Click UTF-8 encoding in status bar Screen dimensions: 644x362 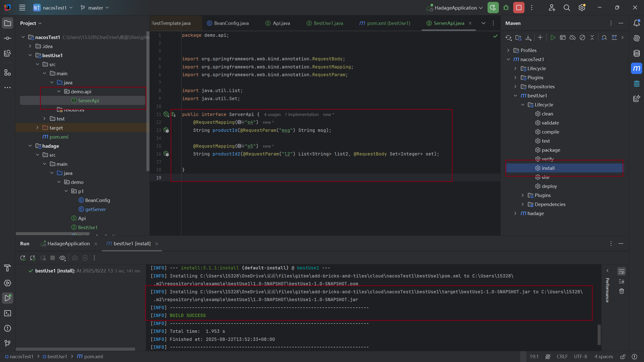tap(580, 357)
